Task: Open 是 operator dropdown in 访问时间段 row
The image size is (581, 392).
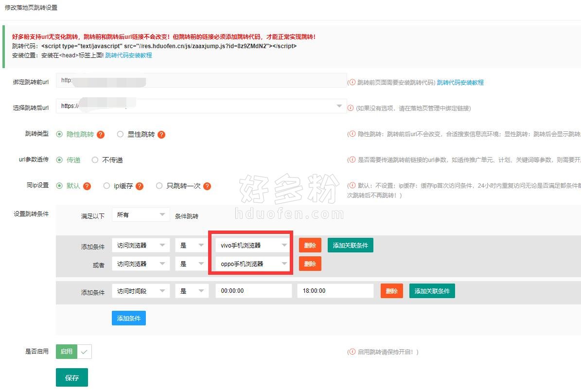Action: 192,291
